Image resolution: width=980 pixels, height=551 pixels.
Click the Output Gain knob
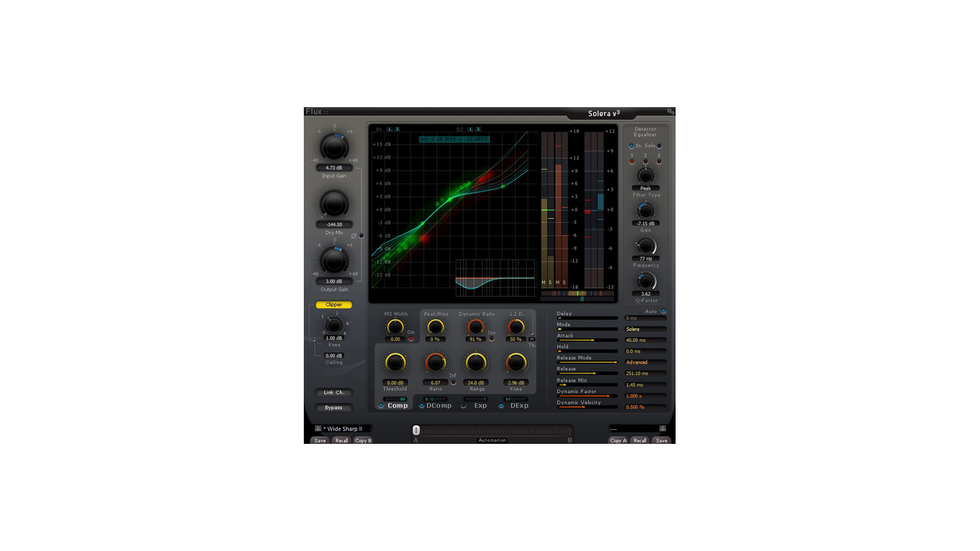click(334, 261)
